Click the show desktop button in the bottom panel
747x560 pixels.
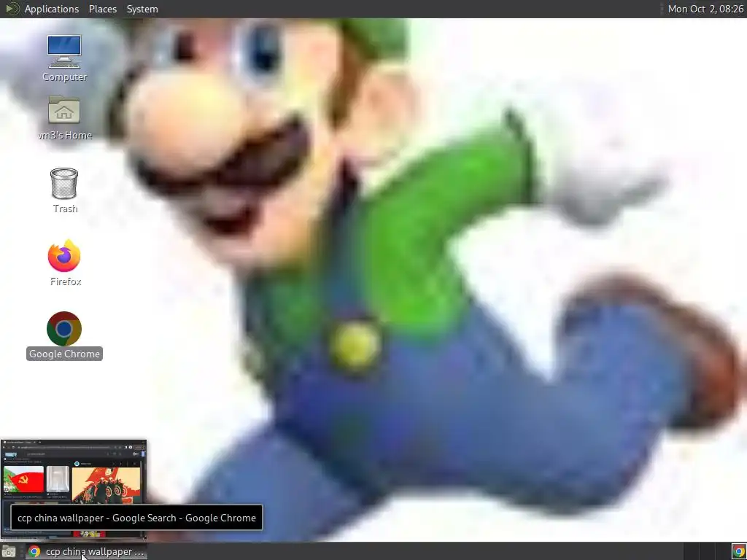click(x=9, y=551)
